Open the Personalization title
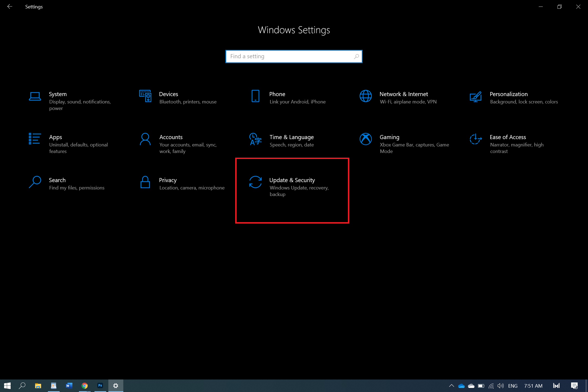This screenshot has height=392, width=588. click(x=509, y=94)
